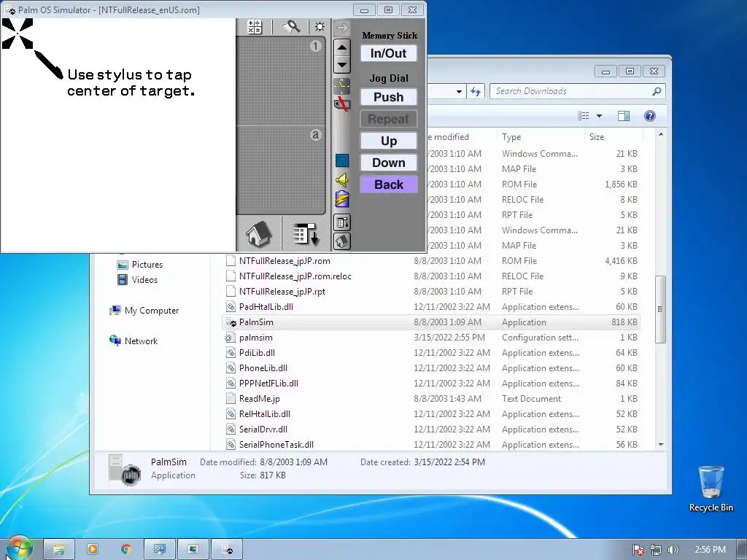The image size is (747, 560).
Task: Select Pictures in the navigation pane
Action: coord(147,265)
